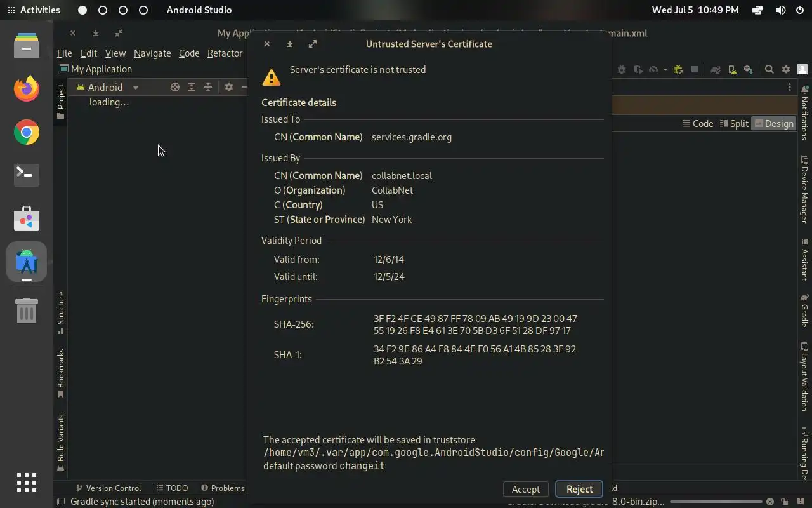Click the Search Everywhere magnifier
The height and width of the screenshot is (508, 812).
769,69
